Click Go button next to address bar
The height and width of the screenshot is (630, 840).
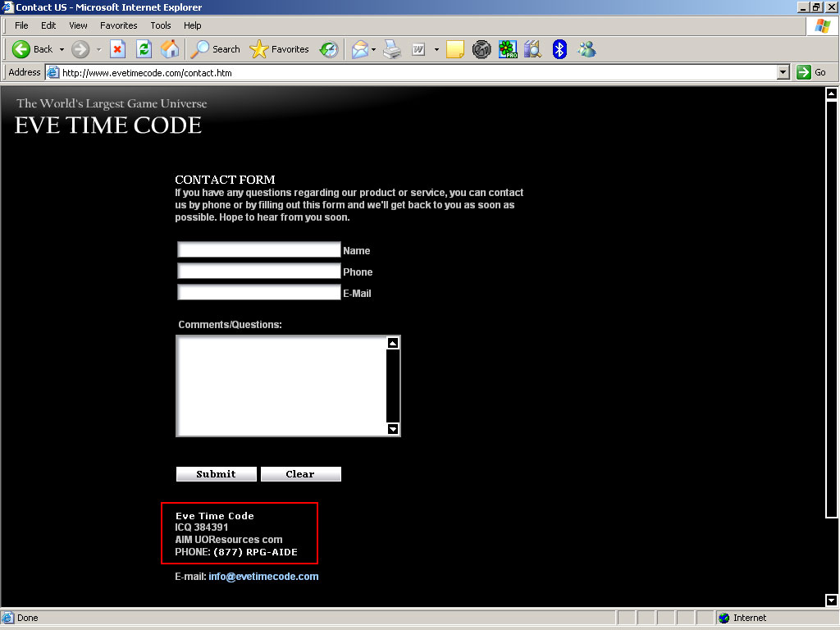811,72
